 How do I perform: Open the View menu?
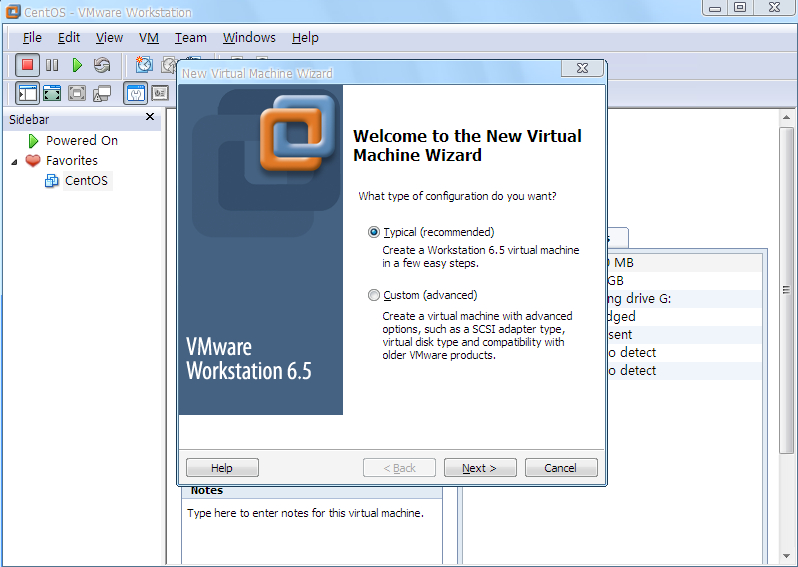(109, 38)
